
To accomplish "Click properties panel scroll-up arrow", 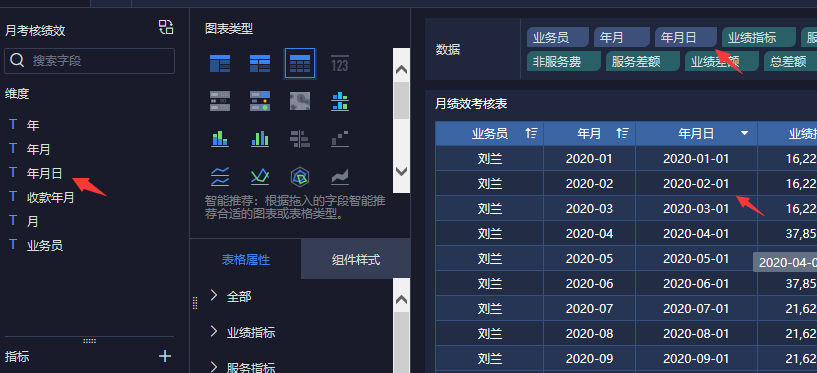I will coord(401,300).
